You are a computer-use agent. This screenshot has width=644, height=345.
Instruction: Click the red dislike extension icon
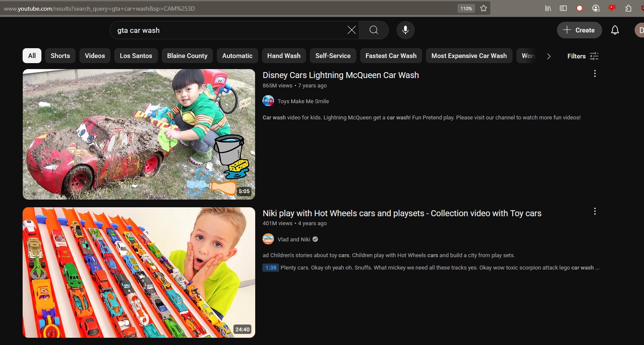(612, 8)
